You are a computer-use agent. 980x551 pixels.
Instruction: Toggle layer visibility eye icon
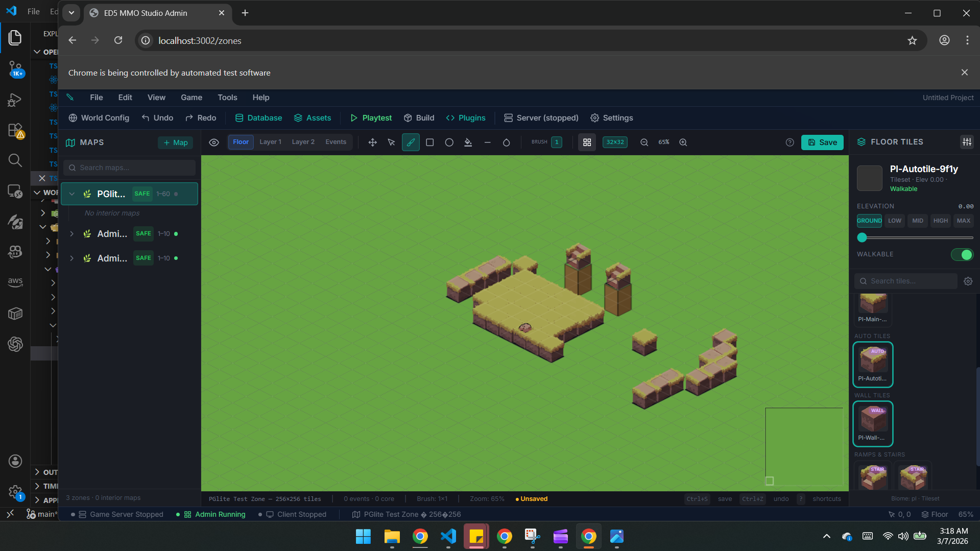[214, 142]
